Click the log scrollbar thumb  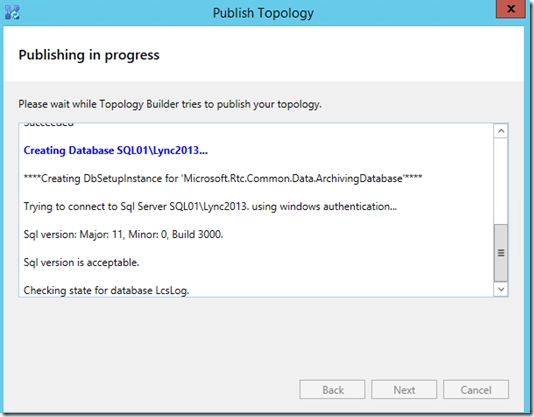pyautogui.click(x=501, y=253)
